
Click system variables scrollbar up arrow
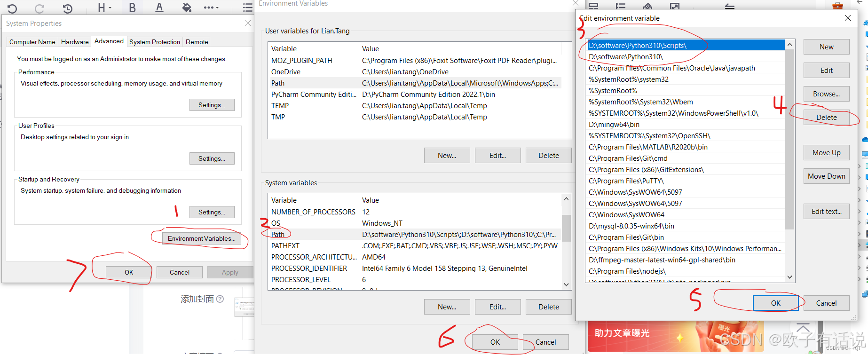point(567,199)
